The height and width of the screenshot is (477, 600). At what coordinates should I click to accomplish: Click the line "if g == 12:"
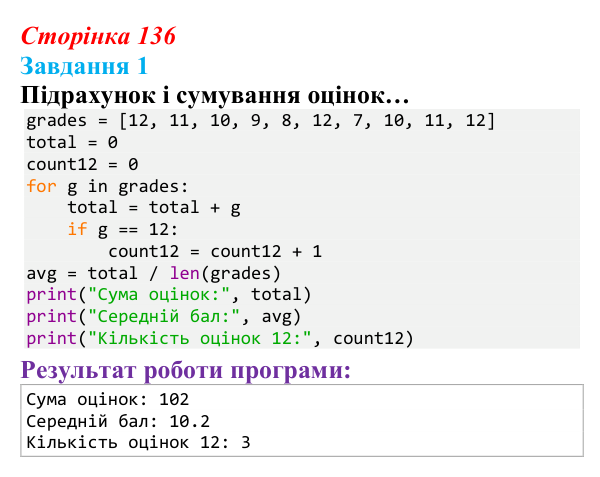(123, 230)
